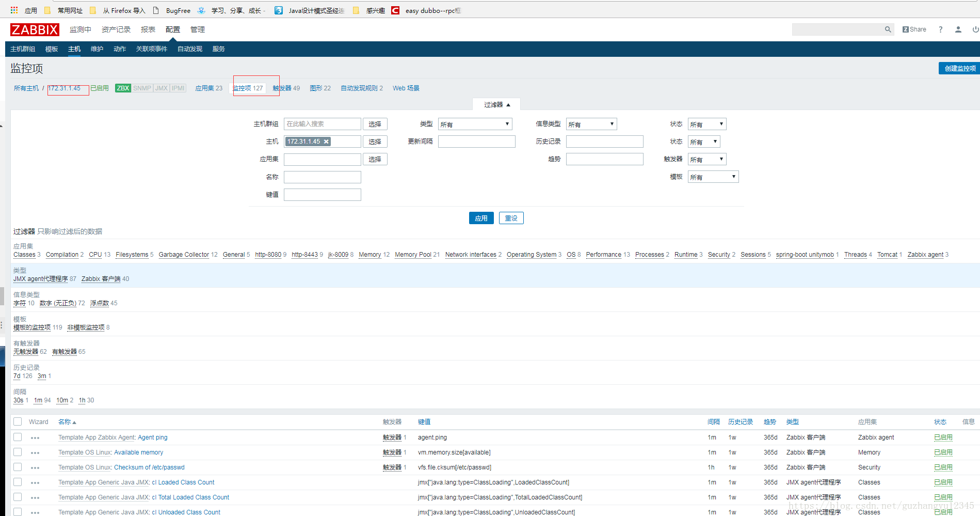This screenshot has height=516, width=980.
Task: Open the 管理 top menu
Action: [x=198, y=29]
